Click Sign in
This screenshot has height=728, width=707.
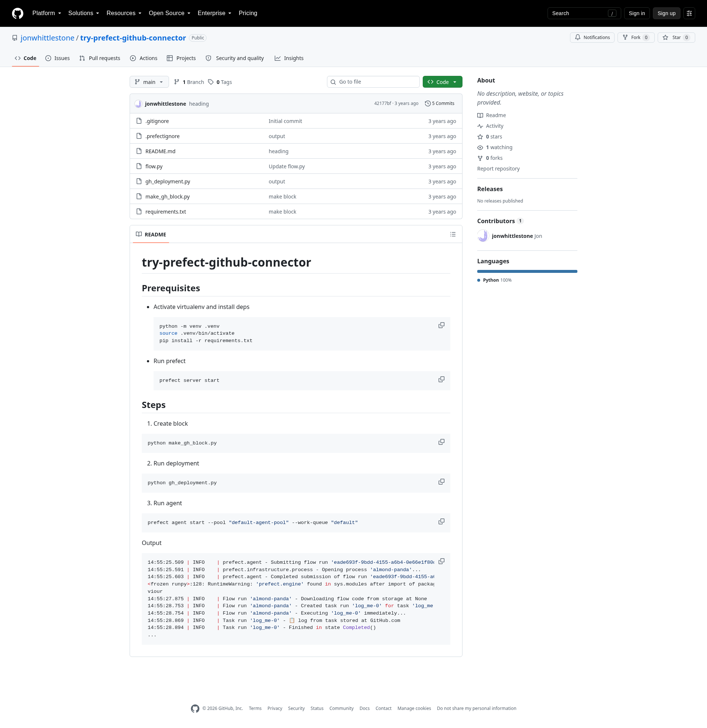636,13
